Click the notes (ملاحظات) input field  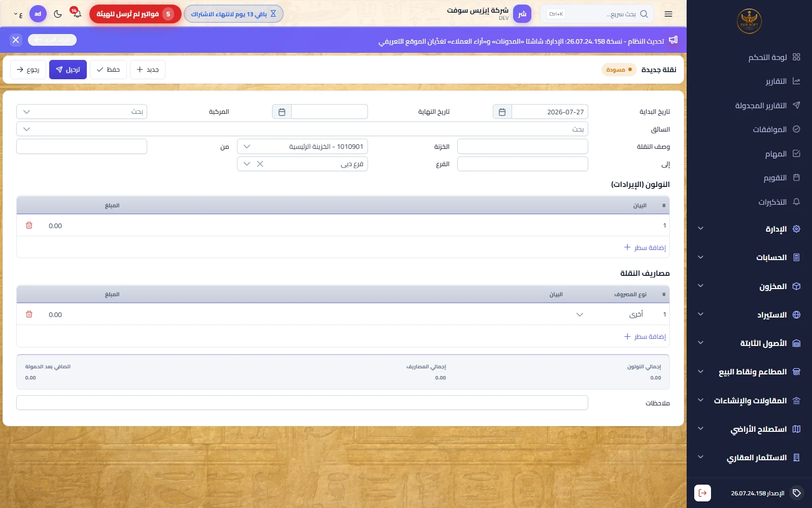[302, 403]
